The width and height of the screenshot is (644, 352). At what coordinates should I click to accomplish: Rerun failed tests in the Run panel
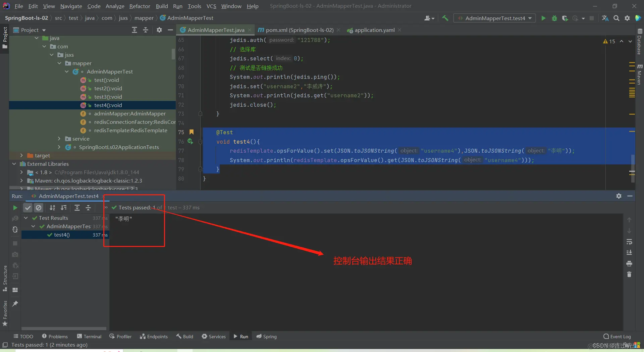coord(15,218)
